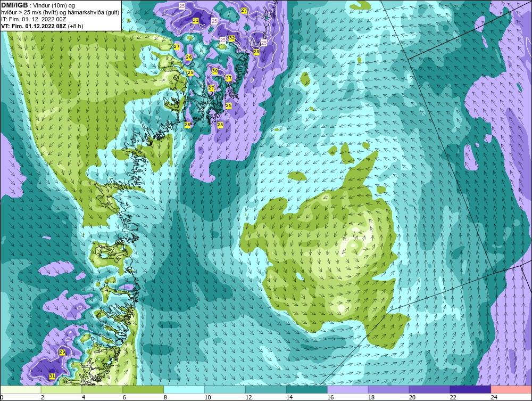Click the "VT: Fim. 01.12.2022 08Z" valid time
532x401 pixels.
(34, 26)
